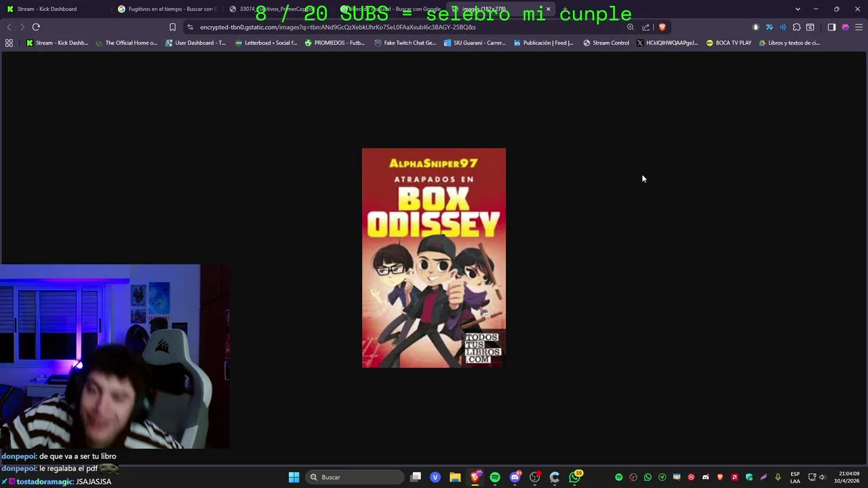Open the X HCkIQIHWQAAPgeJ bookmark
Image resolution: width=868 pixels, height=488 pixels.
(667, 43)
